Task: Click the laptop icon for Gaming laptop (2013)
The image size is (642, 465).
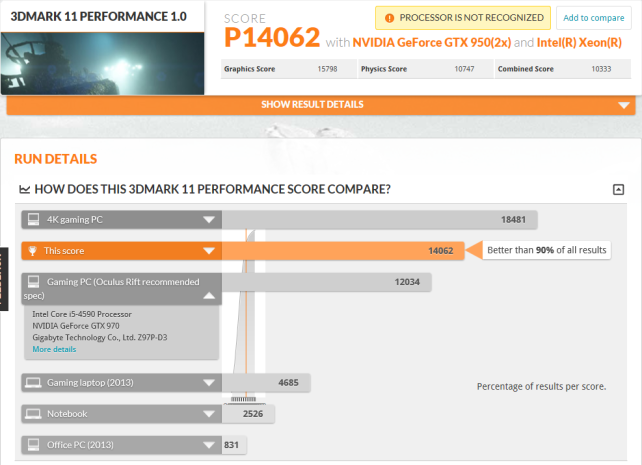Action: point(33,383)
